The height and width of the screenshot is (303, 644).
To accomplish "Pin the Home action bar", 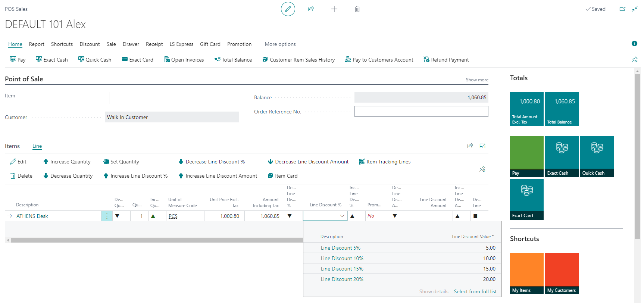I will [x=634, y=60].
